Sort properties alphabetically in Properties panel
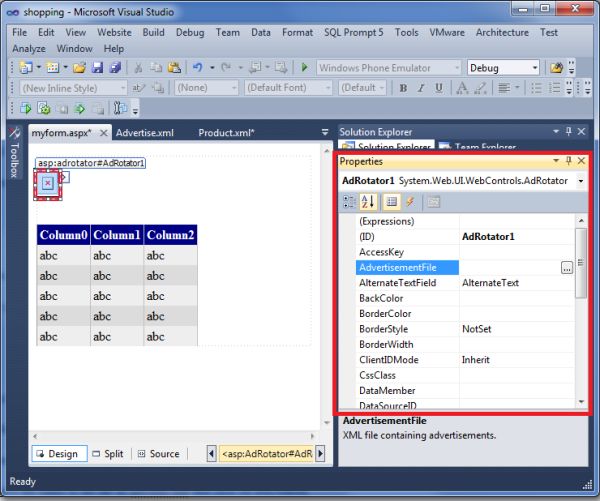The image size is (600, 501). (368, 201)
